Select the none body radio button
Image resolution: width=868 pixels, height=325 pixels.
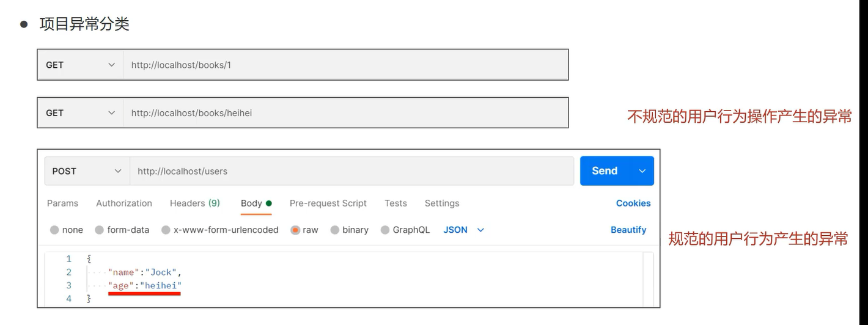pyautogui.click(x=55, y=230)
